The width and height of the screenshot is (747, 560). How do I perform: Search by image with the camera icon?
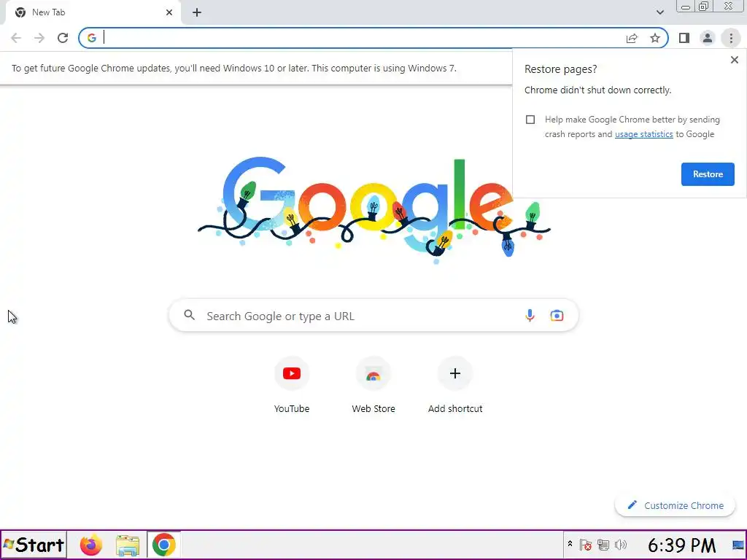point(557,315)
